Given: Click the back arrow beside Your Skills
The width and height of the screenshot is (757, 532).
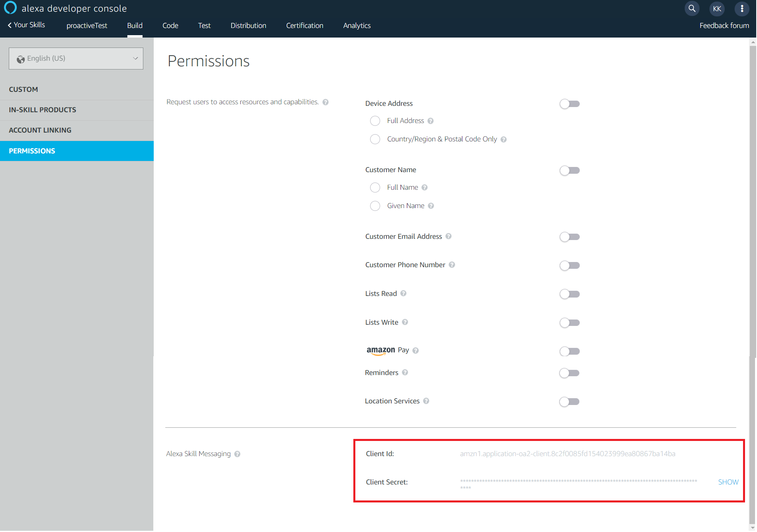Looking at the screenshot, I should pyautogui.click(x=10, y=25).
